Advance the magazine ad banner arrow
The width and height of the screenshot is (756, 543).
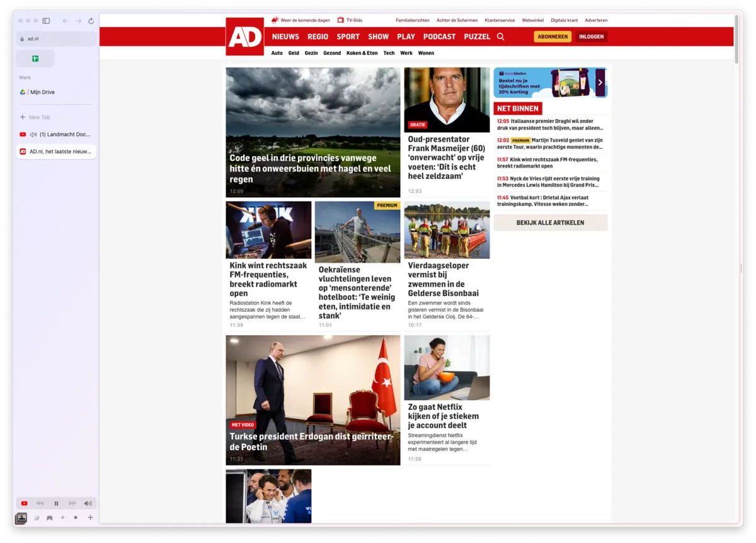point(600,83)
